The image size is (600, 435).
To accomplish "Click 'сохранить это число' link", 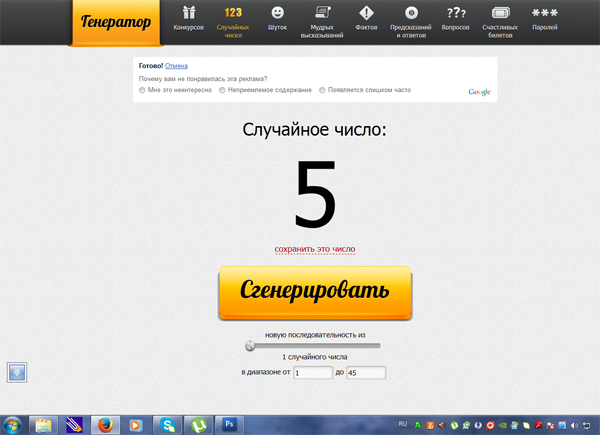I will coord(315,249).
